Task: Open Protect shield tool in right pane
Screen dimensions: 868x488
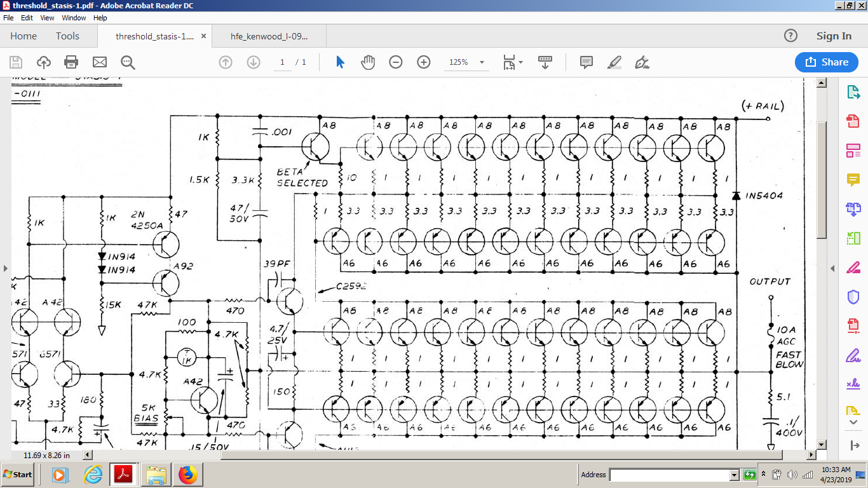Action: (853, 297)
